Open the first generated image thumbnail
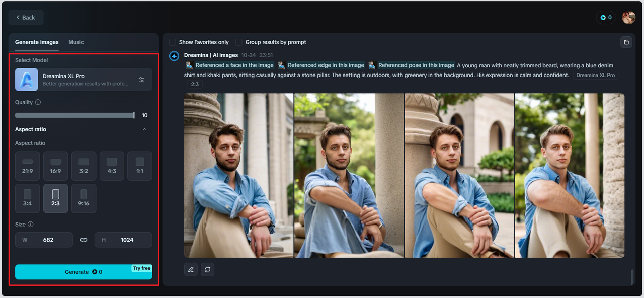Screen dimensions: 644x298 [238, 175]
